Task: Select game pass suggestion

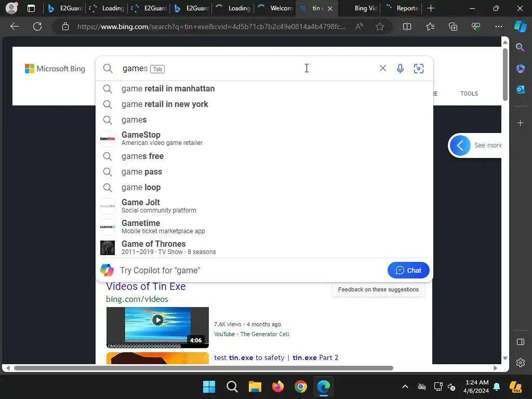Action: pyautogui.click(x=264, y=171)
